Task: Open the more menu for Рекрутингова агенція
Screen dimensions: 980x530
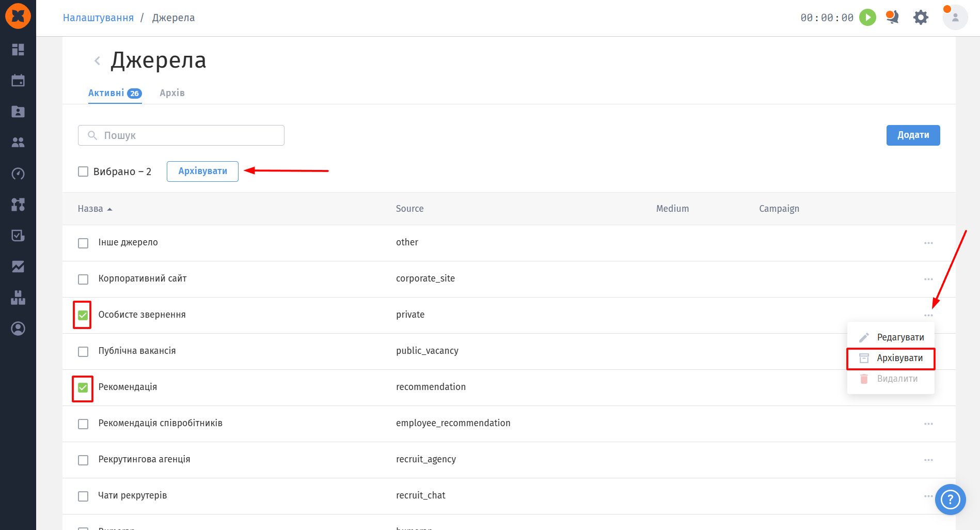Action: click(928, 460)
